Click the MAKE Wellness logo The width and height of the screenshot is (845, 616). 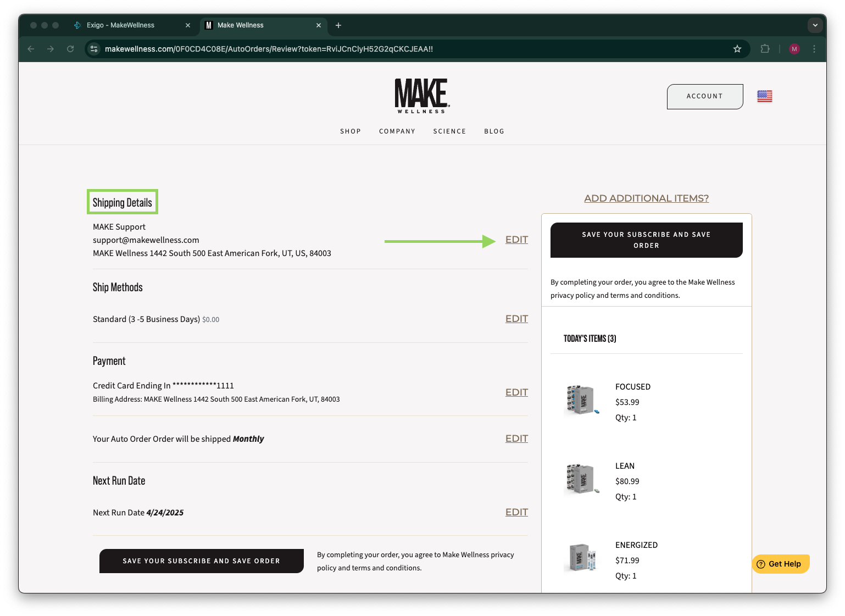422,96
